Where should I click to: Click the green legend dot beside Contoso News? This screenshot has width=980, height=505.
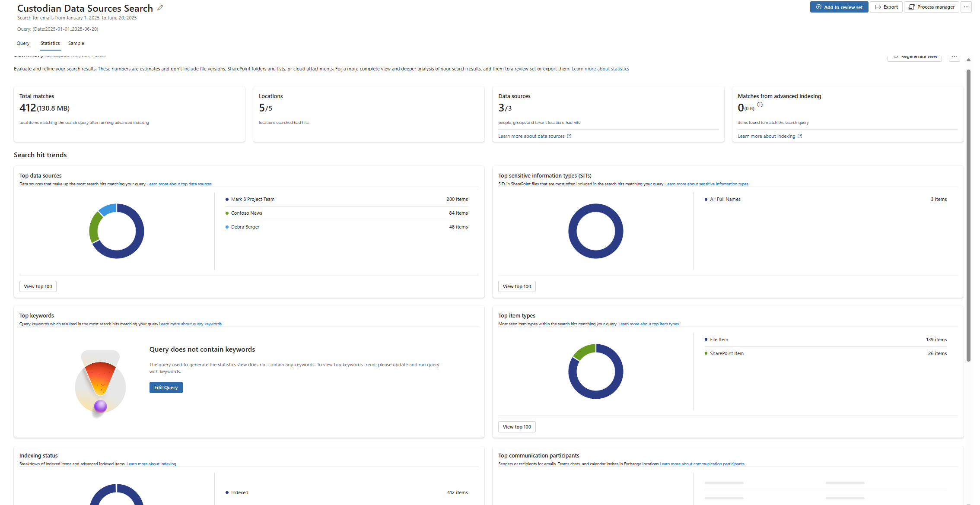[227, 213]
